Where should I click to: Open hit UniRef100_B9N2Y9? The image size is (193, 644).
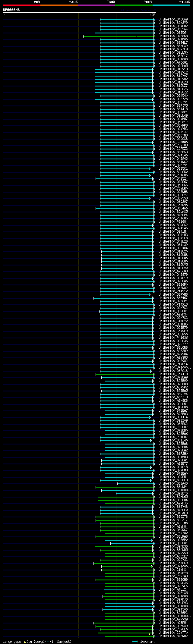point(173,23)
